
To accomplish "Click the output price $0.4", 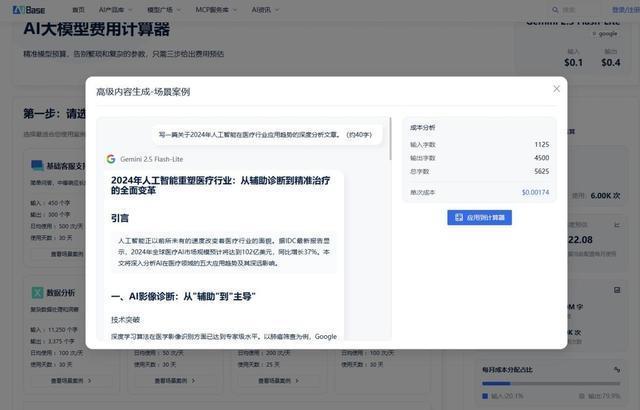I will tap(611, 62).
